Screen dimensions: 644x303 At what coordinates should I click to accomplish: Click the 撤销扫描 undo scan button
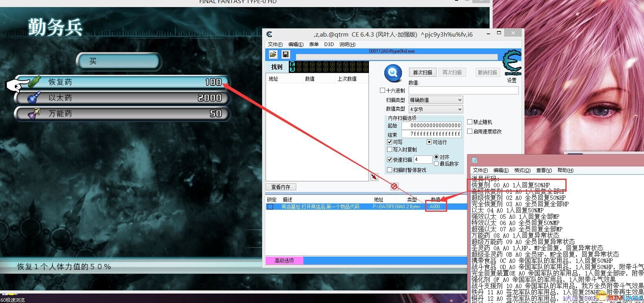[x=487, y=72]
